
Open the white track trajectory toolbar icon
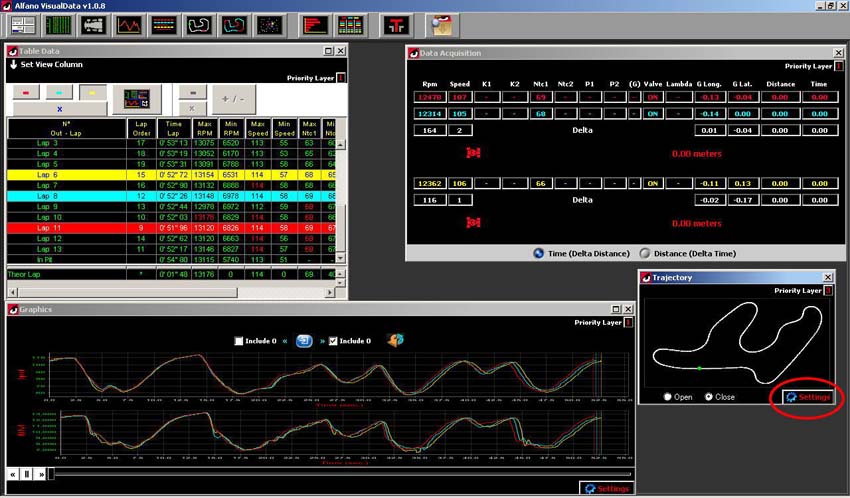click(199, 25)
